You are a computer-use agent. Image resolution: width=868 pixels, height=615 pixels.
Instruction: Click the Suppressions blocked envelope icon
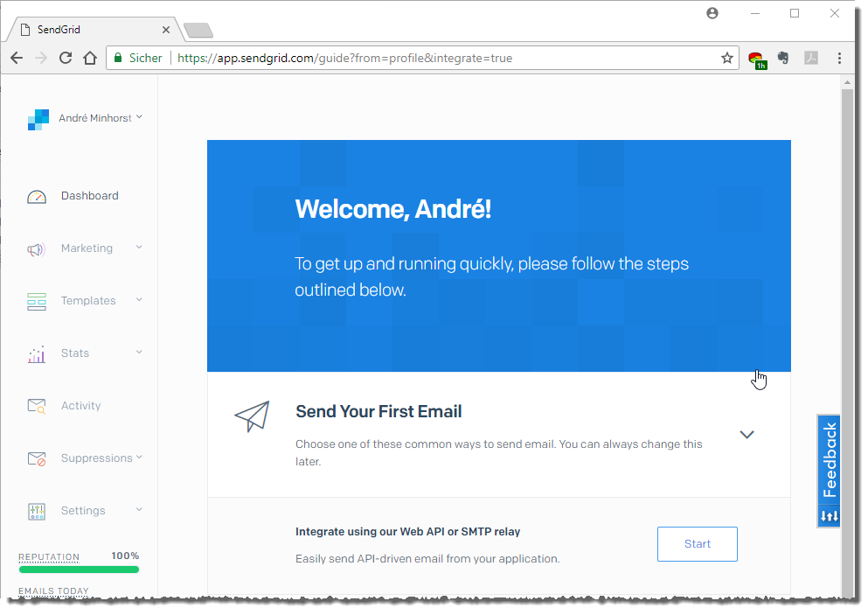[x=36, y=458]
